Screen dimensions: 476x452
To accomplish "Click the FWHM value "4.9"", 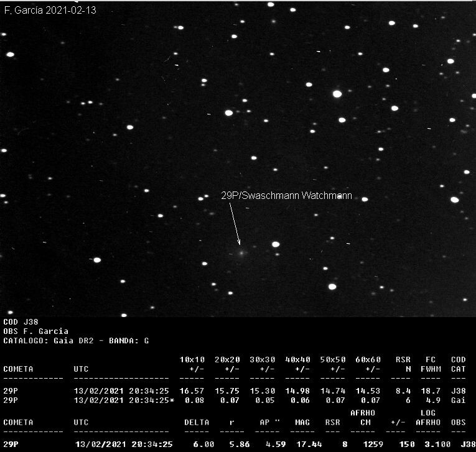I will click(x=433, y=400).
